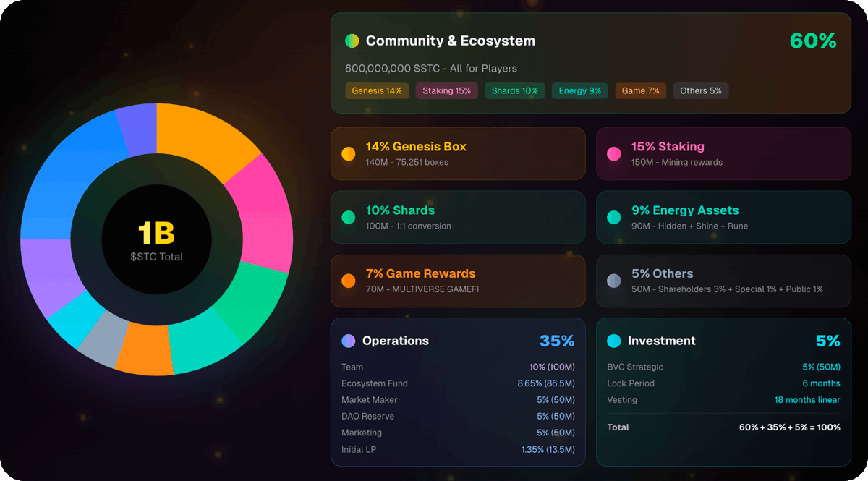
Task: Select the Lock Period row label
Action: pos(631,383)
